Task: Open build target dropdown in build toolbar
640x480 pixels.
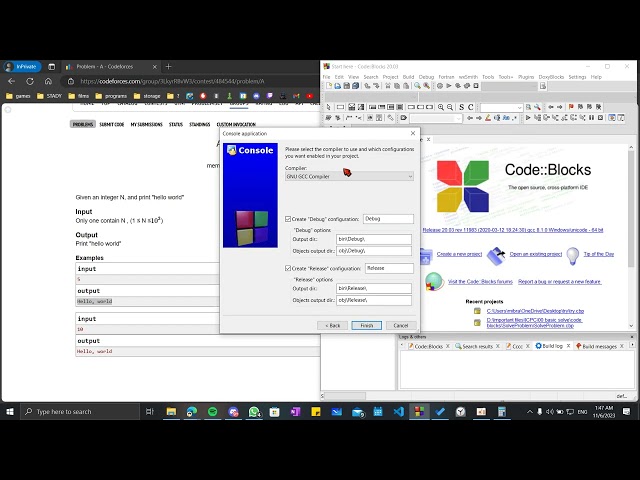Action: (x=510, y=86)
